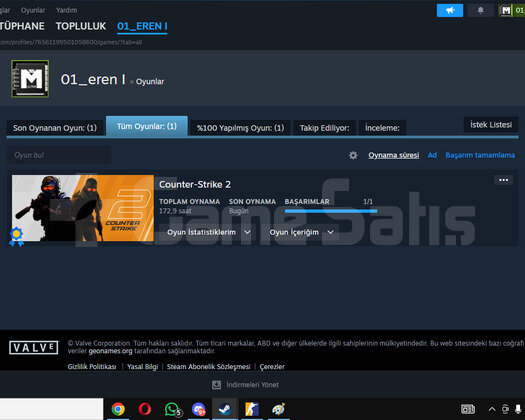
Task: Click the 01_eren I profile name link
Action: pos(93,79)
